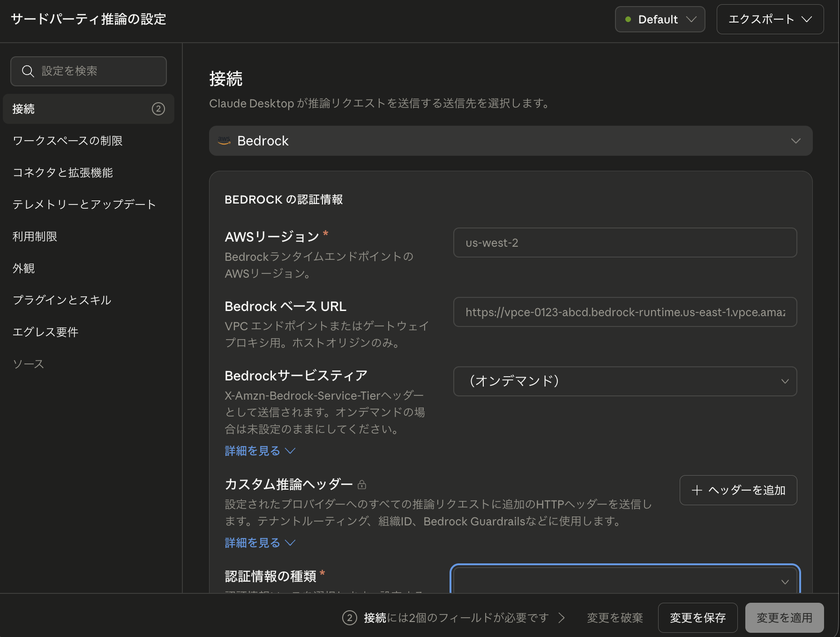Click the search magnifier icon

point(28,71)
